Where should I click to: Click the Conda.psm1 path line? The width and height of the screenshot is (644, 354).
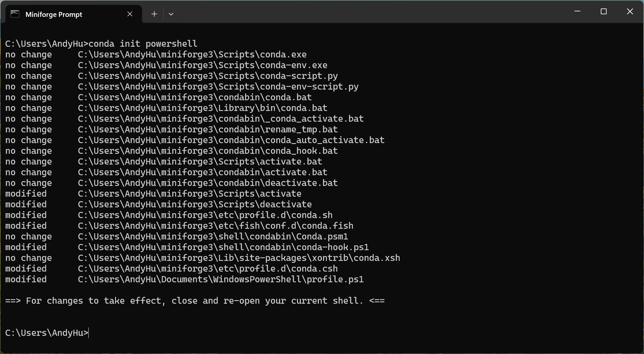tap(177, 237)
